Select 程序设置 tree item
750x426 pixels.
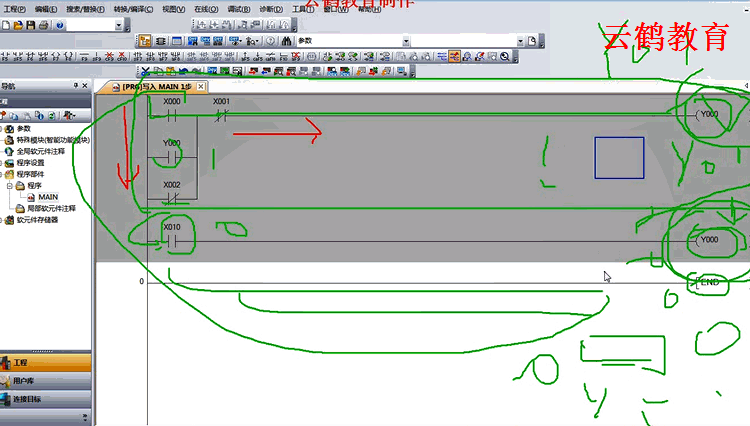click(30, 163)
